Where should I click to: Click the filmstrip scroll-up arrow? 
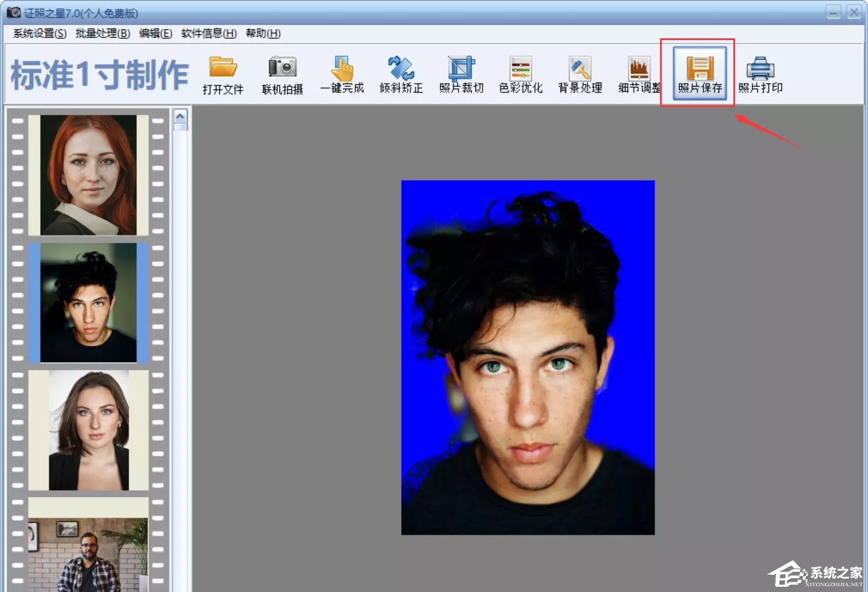click(x=180, y=117)
